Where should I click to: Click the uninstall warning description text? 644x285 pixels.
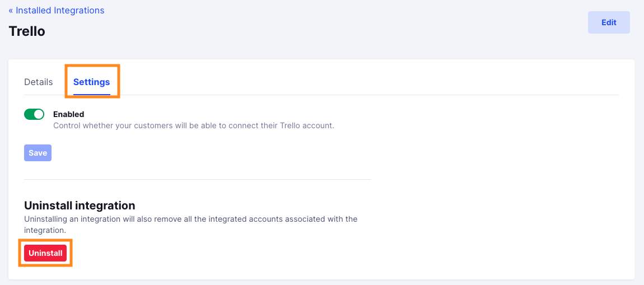click(191, 225)
